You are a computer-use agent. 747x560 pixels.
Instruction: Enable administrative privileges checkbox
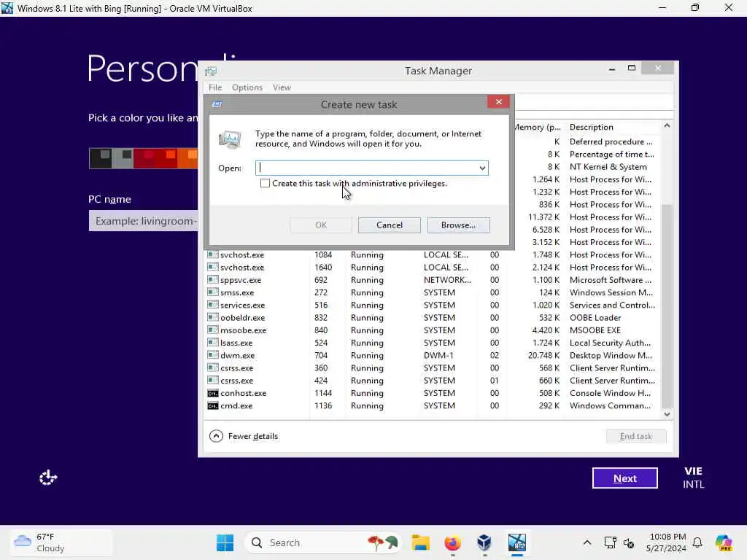(265, 183)
